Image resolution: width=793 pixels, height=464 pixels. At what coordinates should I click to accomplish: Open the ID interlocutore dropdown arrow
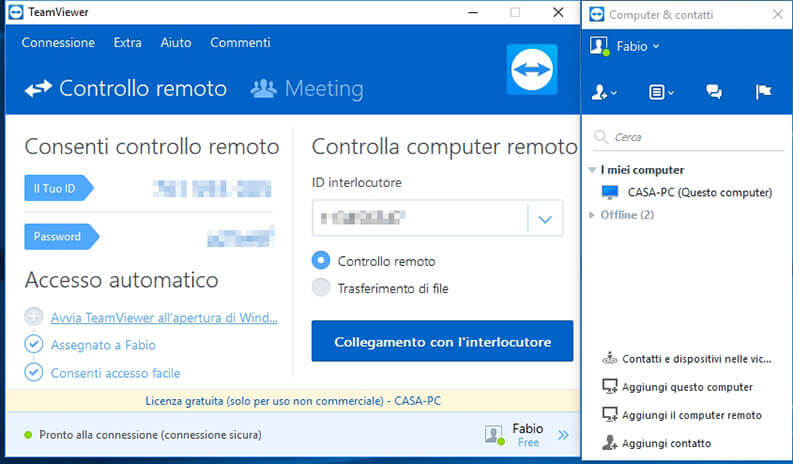(x=545, y=219)
